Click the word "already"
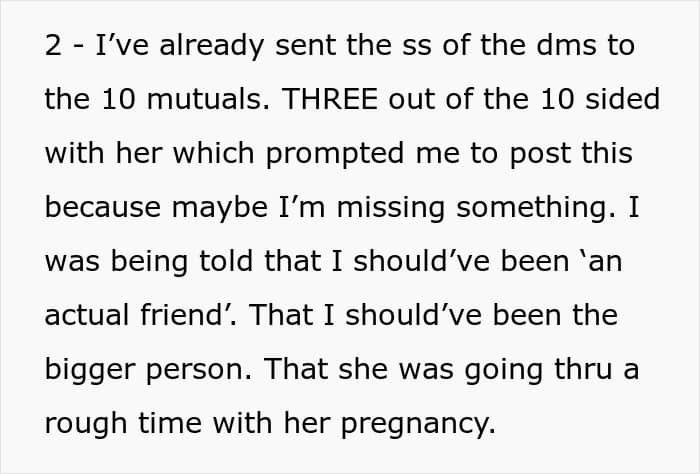Screen dimensions: 700x474 point(172,46)
